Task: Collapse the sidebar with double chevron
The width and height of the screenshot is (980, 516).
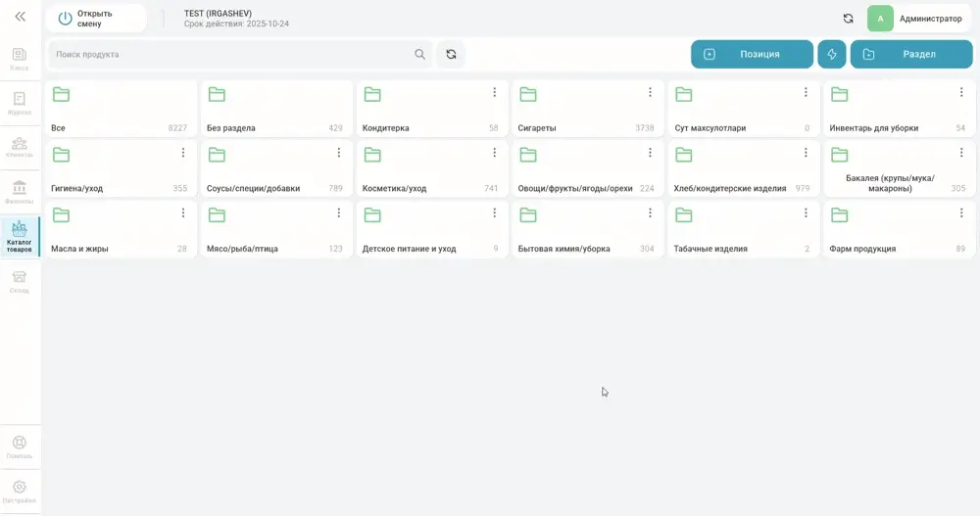Action: coord(20,17)
